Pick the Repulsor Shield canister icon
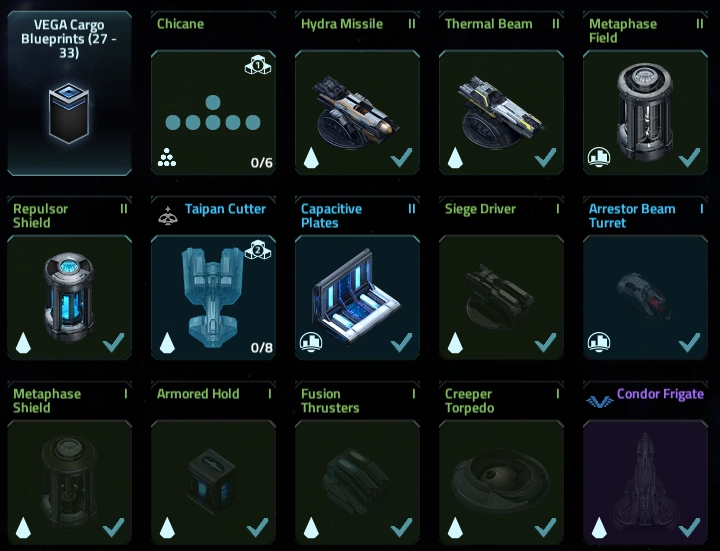The image size is (720, 551). pyautogui.click(x=69, y=297)
